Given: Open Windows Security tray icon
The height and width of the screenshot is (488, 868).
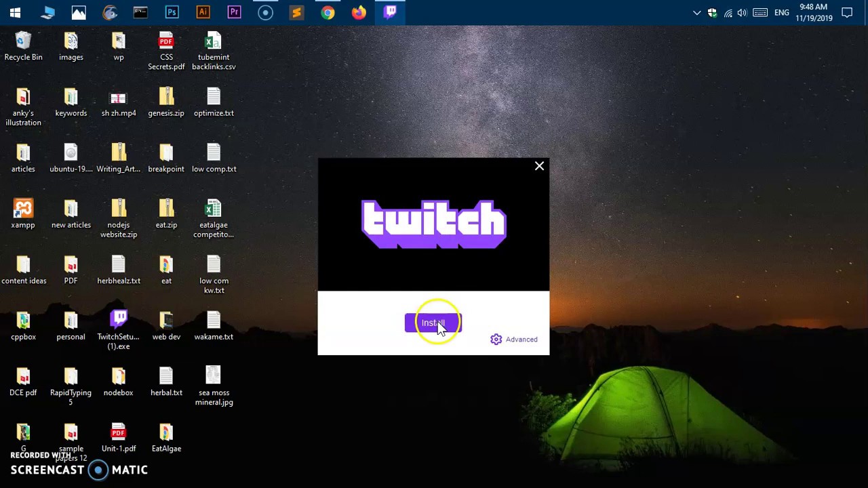Looking at the screenshot, I should coord(712,12).
